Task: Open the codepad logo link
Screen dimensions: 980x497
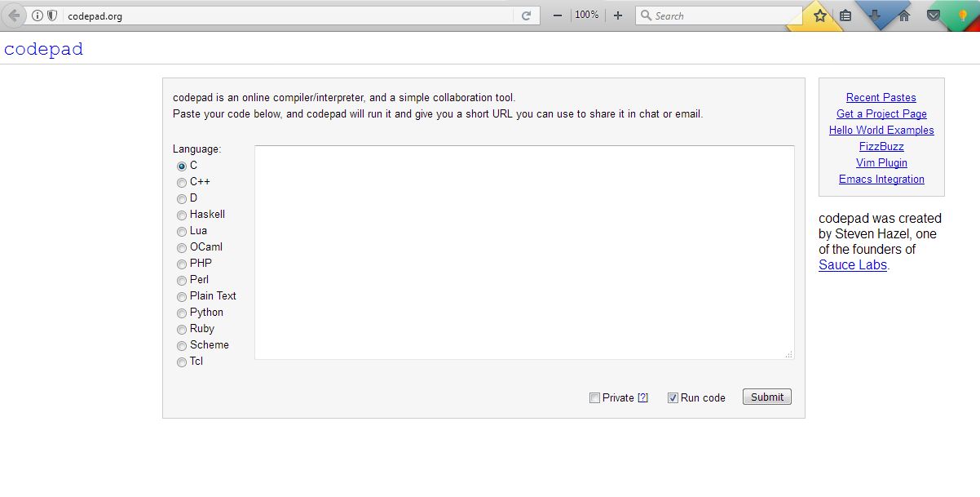Action: point(43,49)
